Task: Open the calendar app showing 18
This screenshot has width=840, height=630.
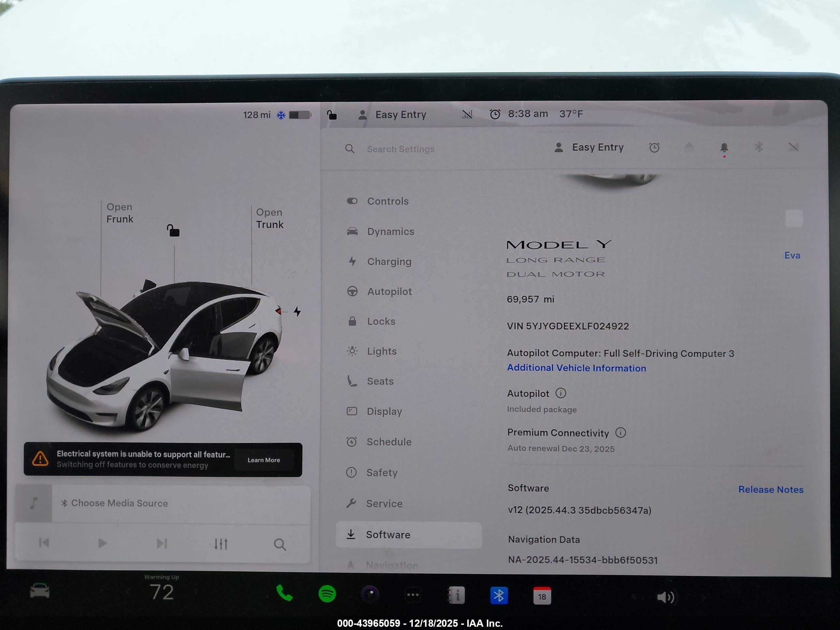Action: (x=542, y=596)
